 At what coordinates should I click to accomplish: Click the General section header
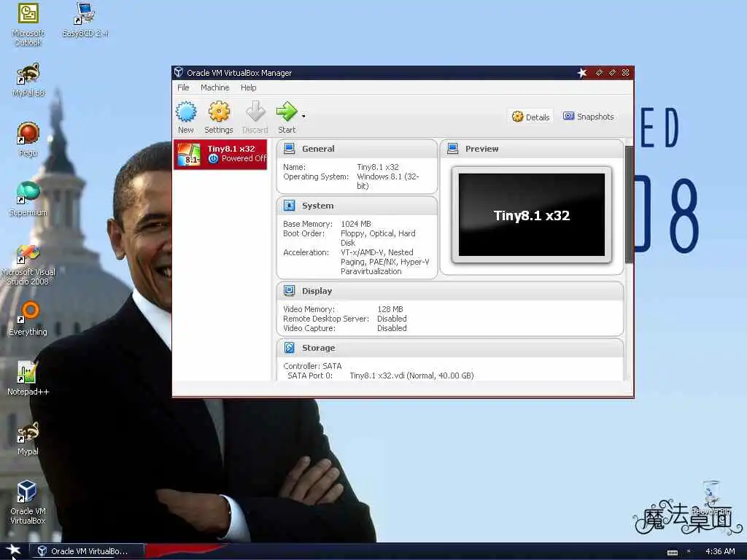[357, 149]
